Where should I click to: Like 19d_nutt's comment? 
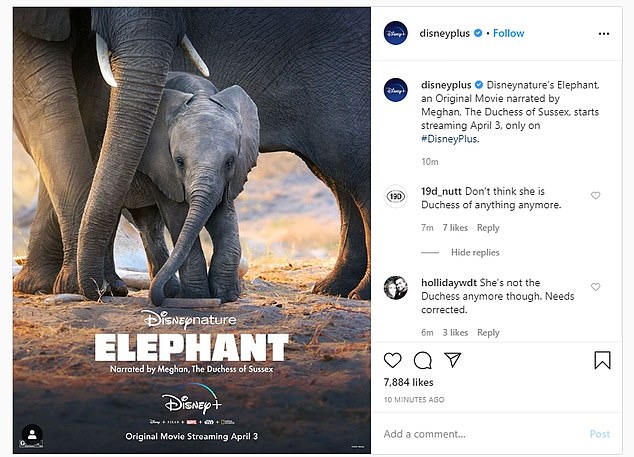(596, 196)
